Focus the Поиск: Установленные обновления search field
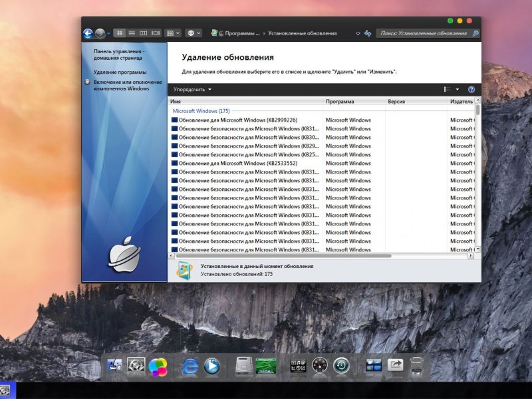The width and height of the screenshot is (532, 399). point(424,33)
